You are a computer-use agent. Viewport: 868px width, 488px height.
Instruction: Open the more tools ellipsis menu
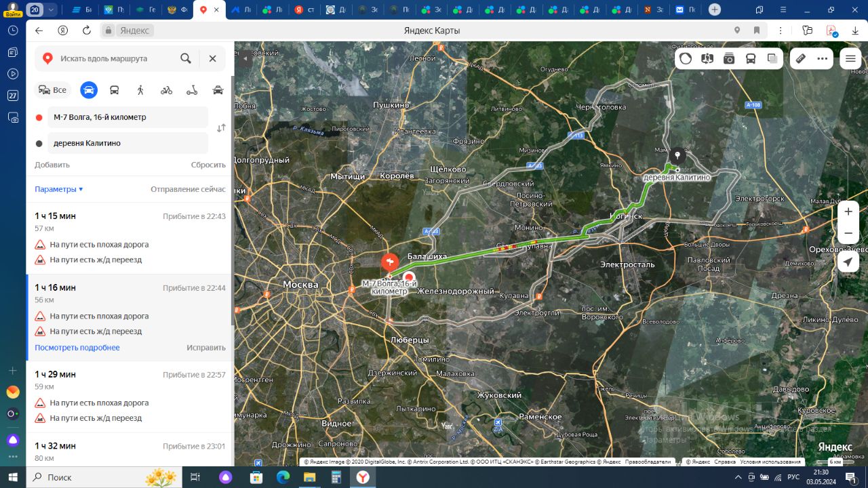click(x=823, y=58)
